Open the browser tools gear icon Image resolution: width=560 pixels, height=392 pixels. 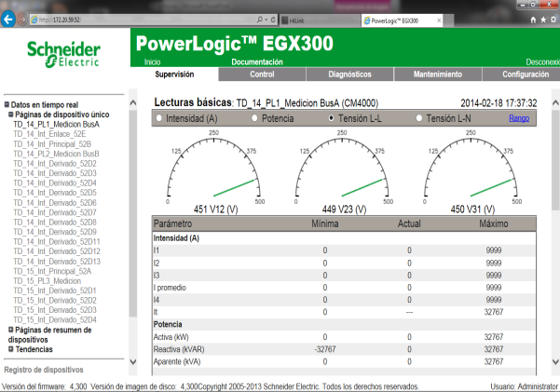coord(552,18)
